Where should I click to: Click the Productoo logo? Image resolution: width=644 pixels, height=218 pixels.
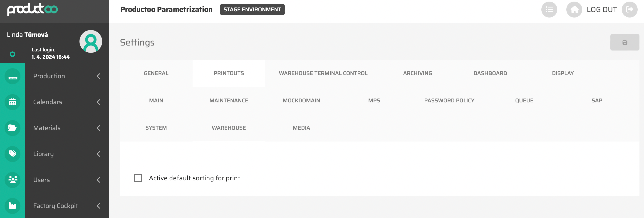click(x=32, y=10)
